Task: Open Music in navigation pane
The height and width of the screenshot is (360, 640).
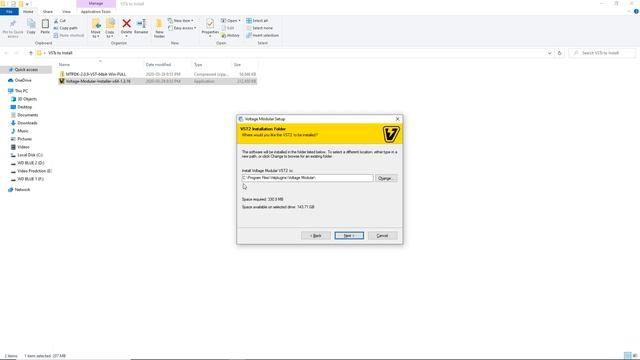Action: tap(23, 131)
